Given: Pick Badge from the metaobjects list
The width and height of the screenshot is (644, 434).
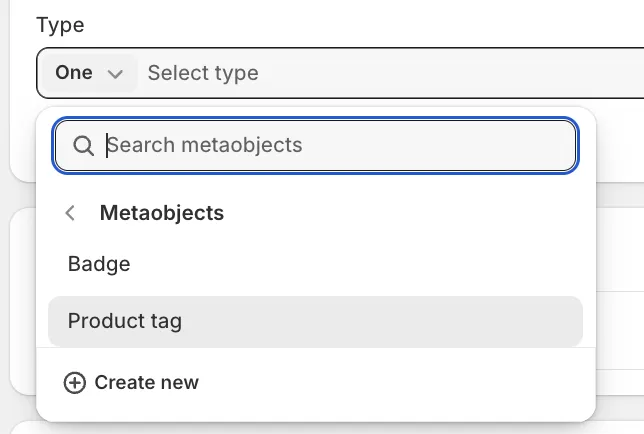Looking at the screenshot, I should [99, 264].
